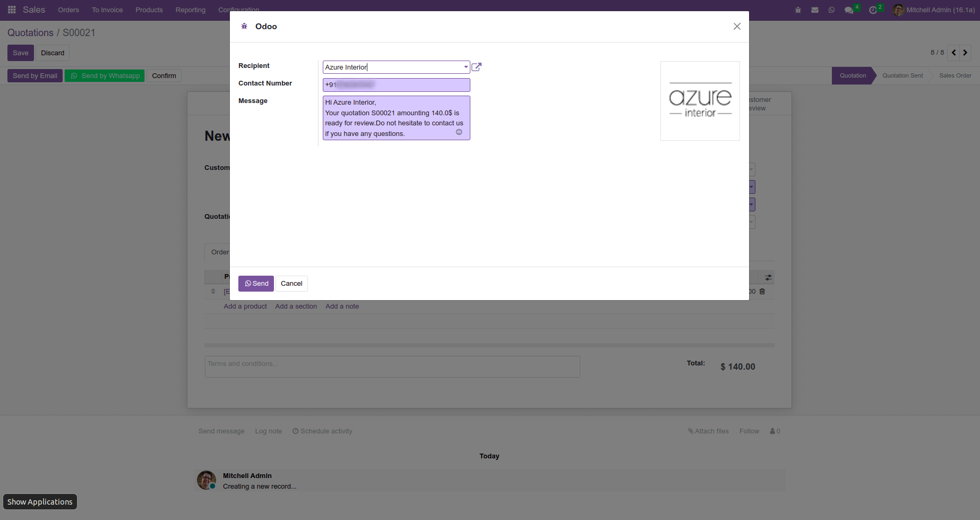Image resolution: width=980 pixels, height=520 pixels.
Task: Click the total amount $ 140.00
Action: point(737,366)
